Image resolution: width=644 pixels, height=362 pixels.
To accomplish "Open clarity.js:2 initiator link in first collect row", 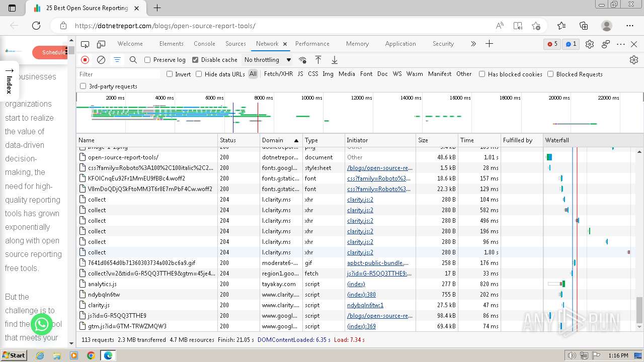I will pyautogui.click(x=360, y=200).
